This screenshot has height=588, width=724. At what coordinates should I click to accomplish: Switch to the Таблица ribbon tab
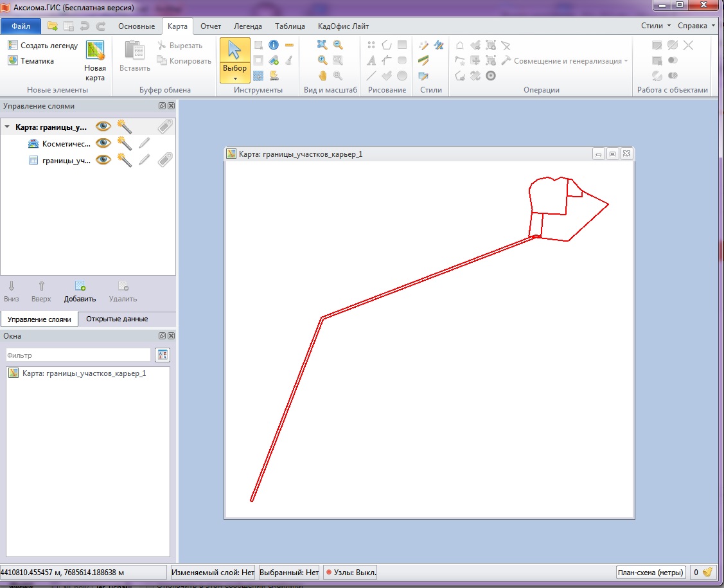tap(290, 26)
